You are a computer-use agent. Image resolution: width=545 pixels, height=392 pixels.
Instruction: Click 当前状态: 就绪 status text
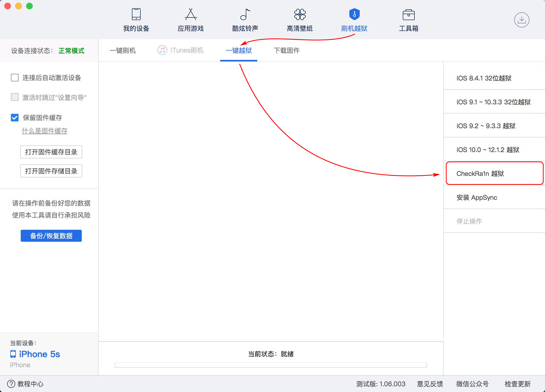pyautogui.click(x=271, y=354)
